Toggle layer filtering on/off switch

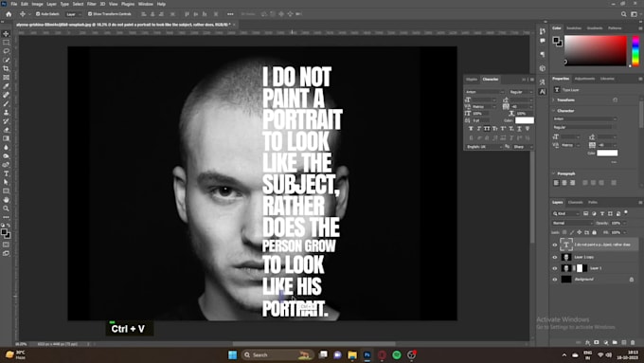pyautogui.click(x=626, y=212)
